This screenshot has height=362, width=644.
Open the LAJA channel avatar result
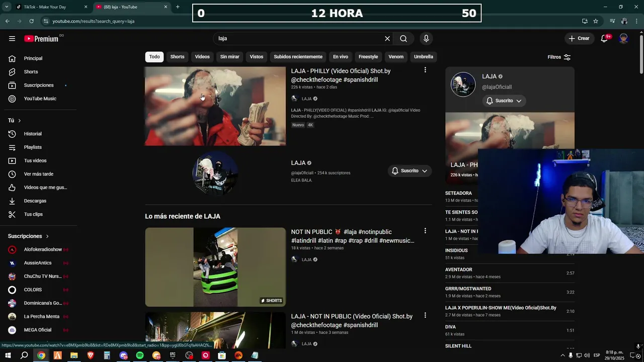click(215, 172)
